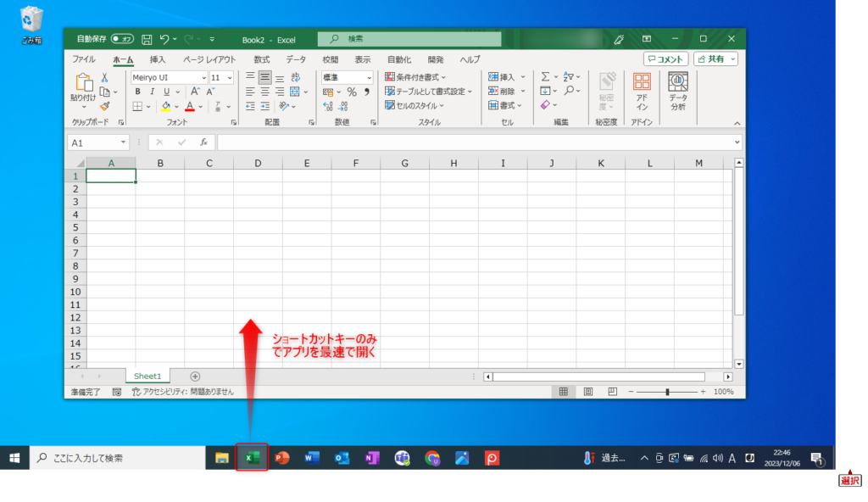Switch to the Insert (挿入) tab
Viewport: 868px width, 502px height.
158,59
